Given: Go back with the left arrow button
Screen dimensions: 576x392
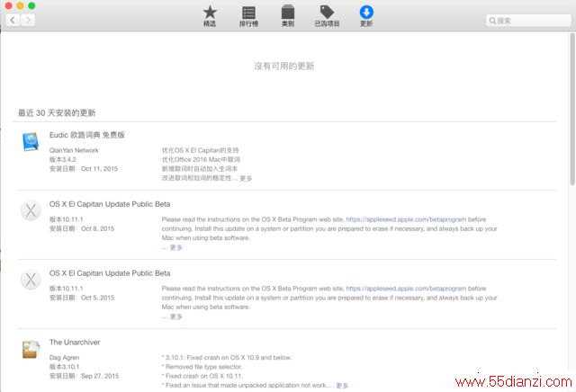Looking at the screenshot, I should pos(13,20).
